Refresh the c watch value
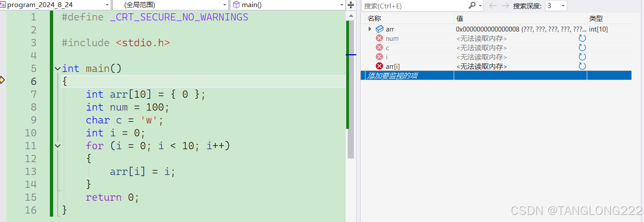The height and width of the screenshot is (222, 644). click(x=582, y=48)
